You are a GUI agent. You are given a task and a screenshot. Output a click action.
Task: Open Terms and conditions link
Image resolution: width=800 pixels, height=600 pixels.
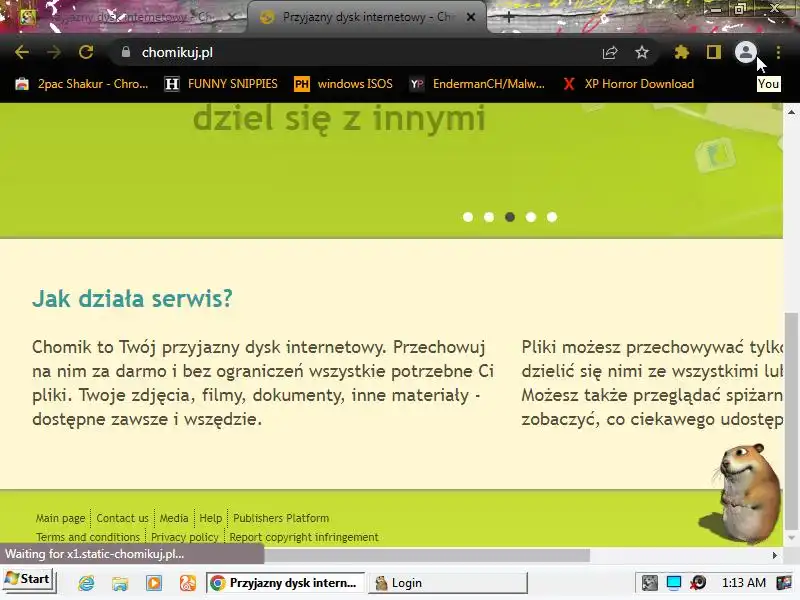click(88, 537)
